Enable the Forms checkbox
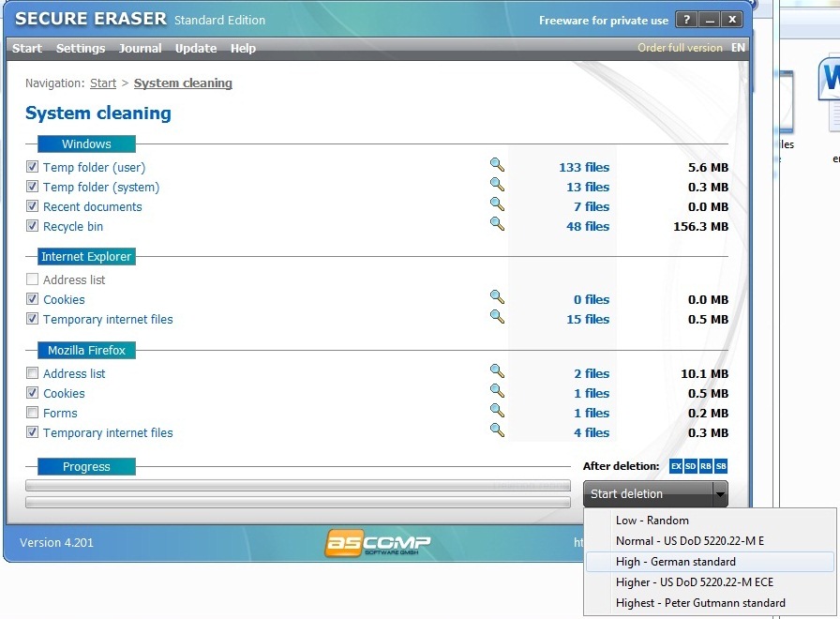Image resolution: width=840 pixels, height=619 pixels. click(32, 413)
